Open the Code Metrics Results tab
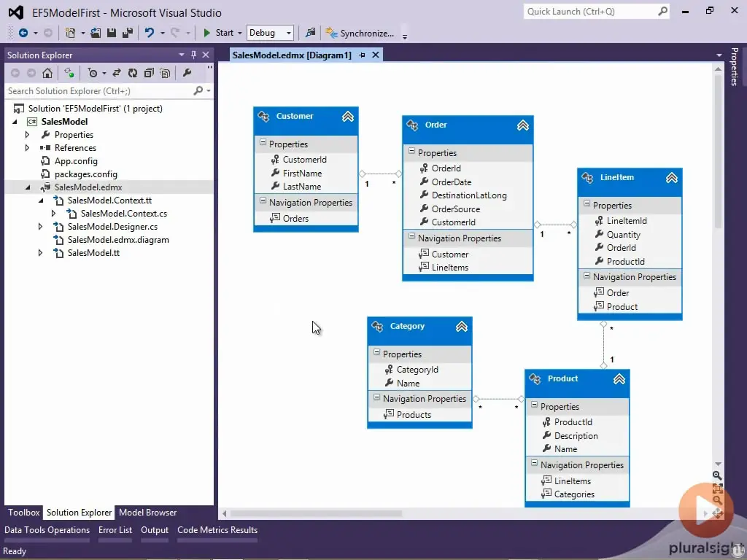 tap(217, 530)
